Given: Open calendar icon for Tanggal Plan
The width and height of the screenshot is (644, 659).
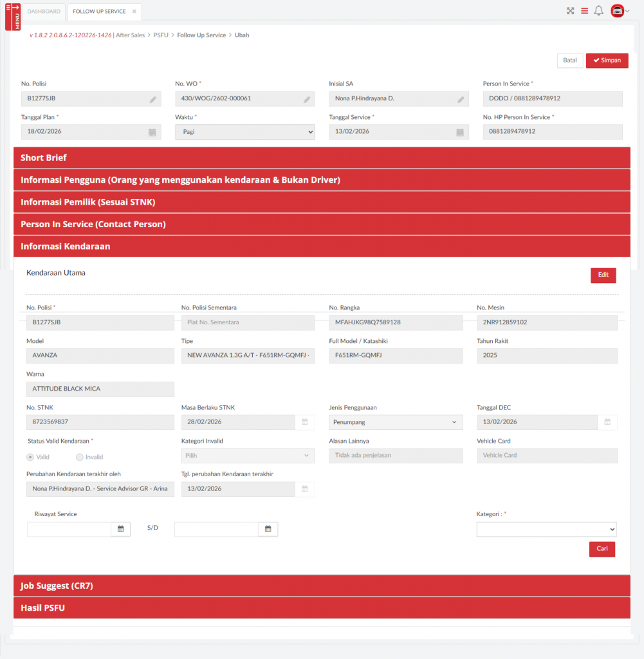Looking at the screenshot, I should 152,132.
